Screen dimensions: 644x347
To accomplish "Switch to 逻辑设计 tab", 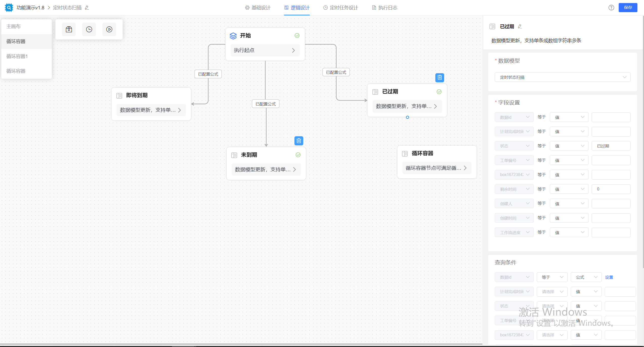I will click(297, 8).
